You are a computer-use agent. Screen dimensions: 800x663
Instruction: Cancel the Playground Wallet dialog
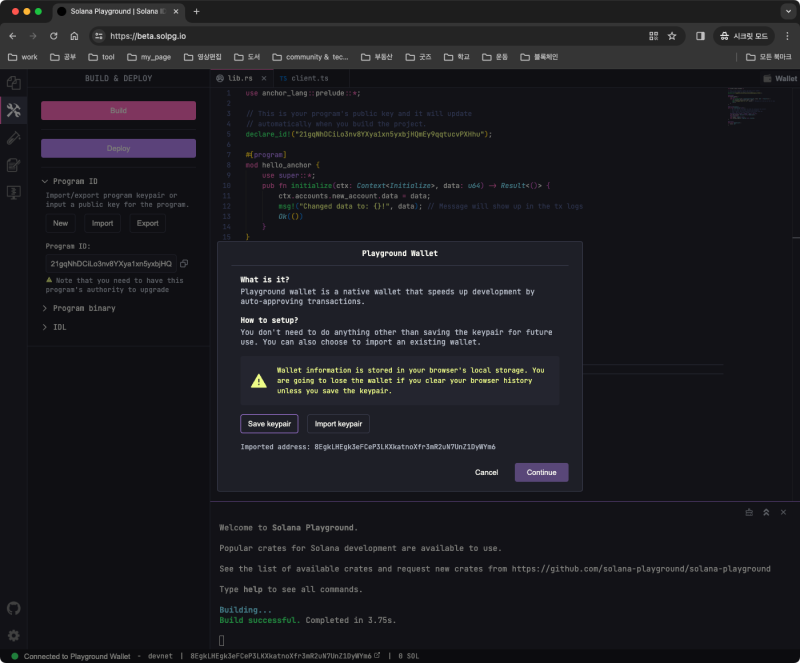click(486, 472)
